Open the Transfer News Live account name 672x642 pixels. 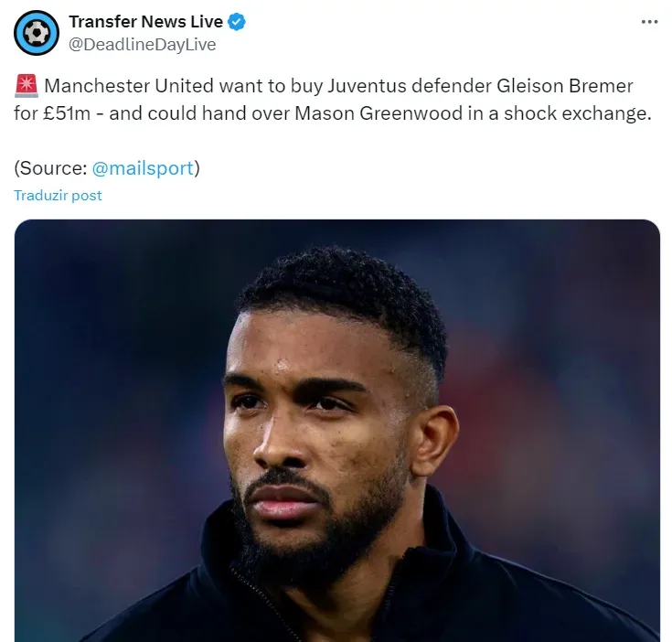tap(145, 22)
